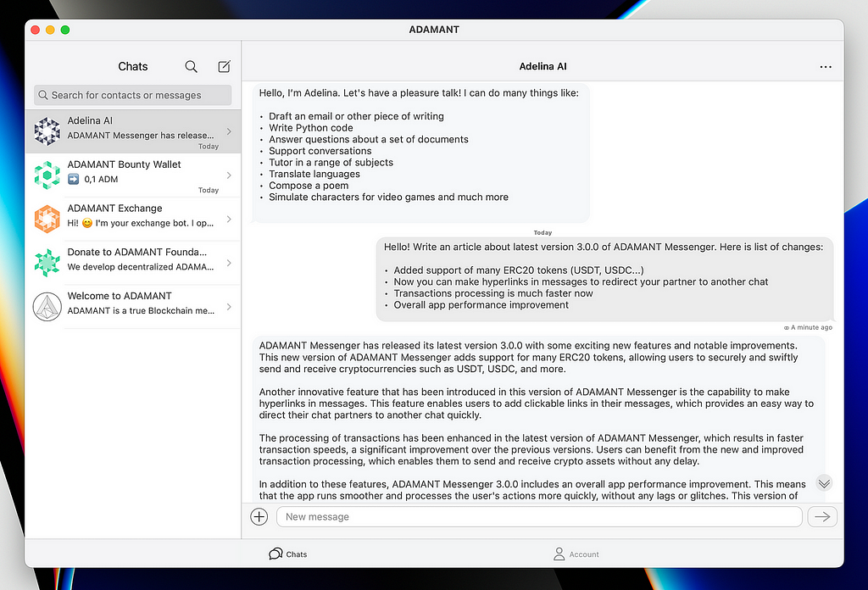868x590 pixels.
Task: Expand Adelina AI chat row chevron
Action: coord(229,131)
